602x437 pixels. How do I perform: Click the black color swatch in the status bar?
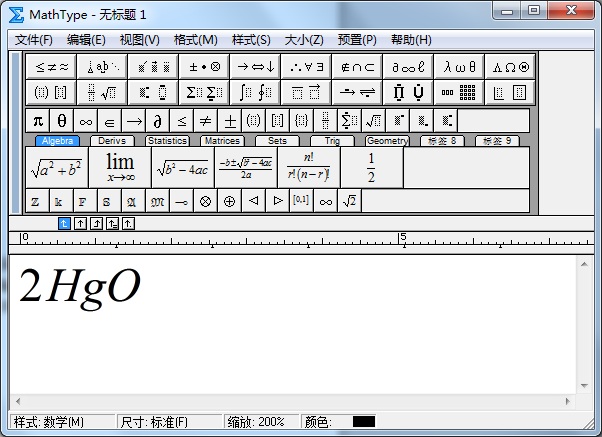[363, 422]
